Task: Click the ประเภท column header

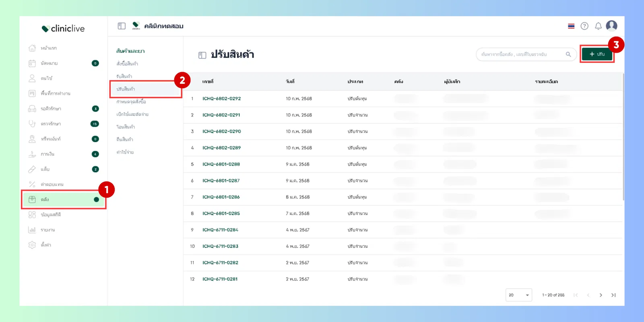Action: coord(355,81)
